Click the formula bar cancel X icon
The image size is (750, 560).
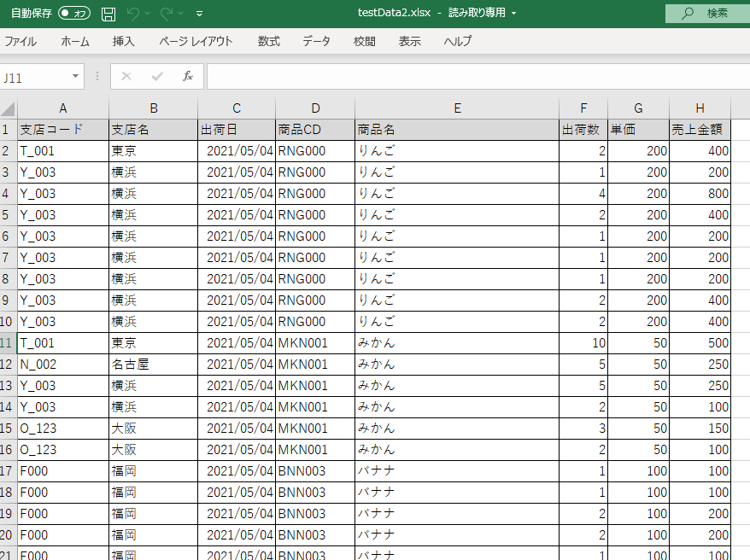[126, 77]
